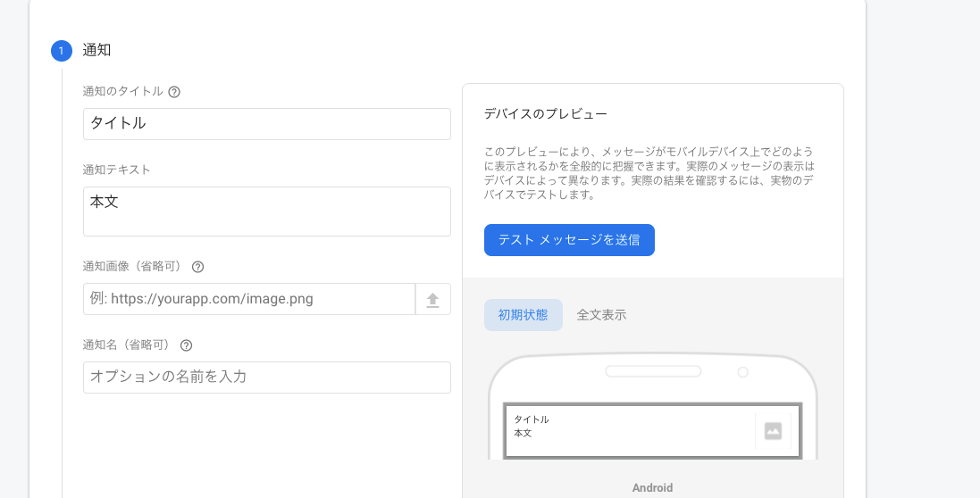This screenshot has height=498, width=980.
Task: Click the オプションの名前を入力 field
Action: 267,377
